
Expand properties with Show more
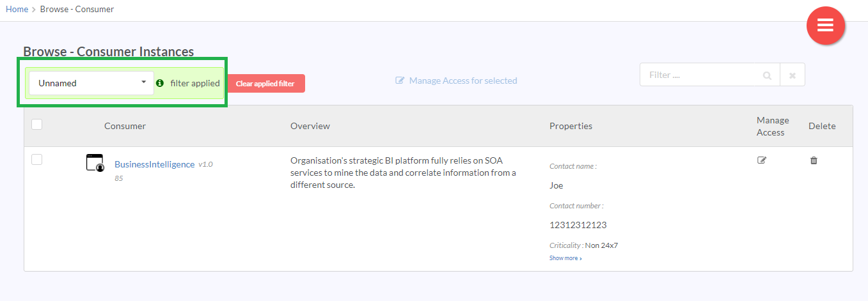click(565, 258)
